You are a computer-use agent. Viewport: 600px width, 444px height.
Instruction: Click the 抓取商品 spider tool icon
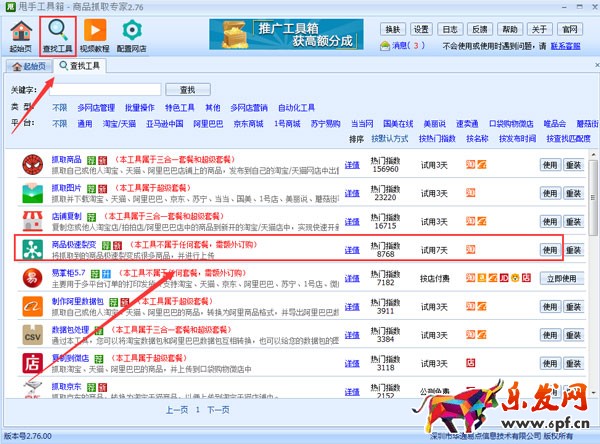(x=33, y=165)
